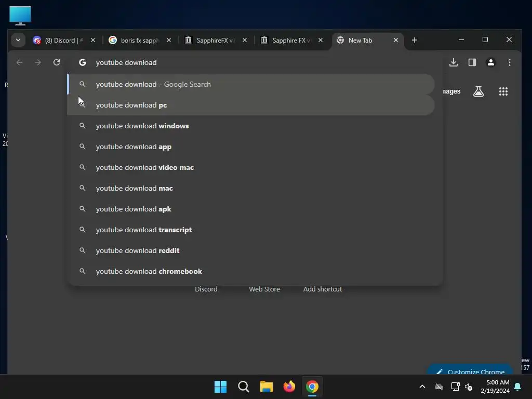Close the SapphireFX v7 tab
The image size is (532, 399).
245,40
